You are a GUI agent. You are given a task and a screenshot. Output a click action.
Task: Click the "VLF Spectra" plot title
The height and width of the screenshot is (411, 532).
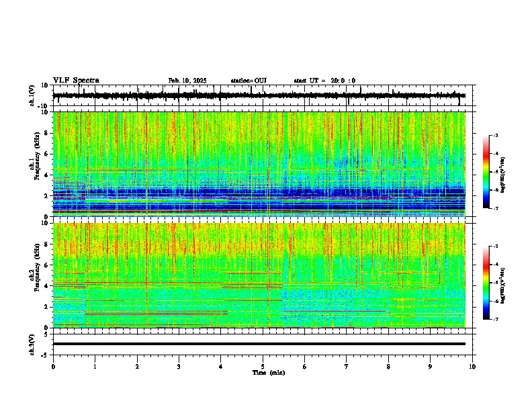pyautogui.click(x=76, y=81)
